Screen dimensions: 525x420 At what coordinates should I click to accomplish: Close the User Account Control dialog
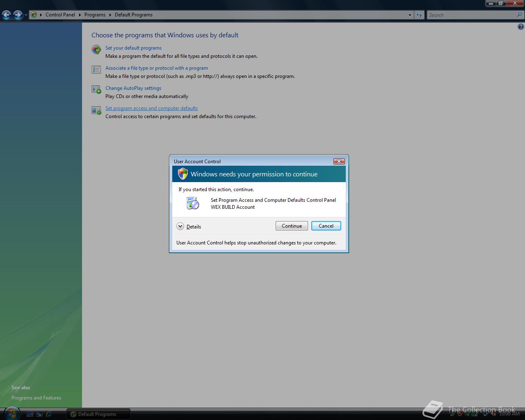pos(339,161)
